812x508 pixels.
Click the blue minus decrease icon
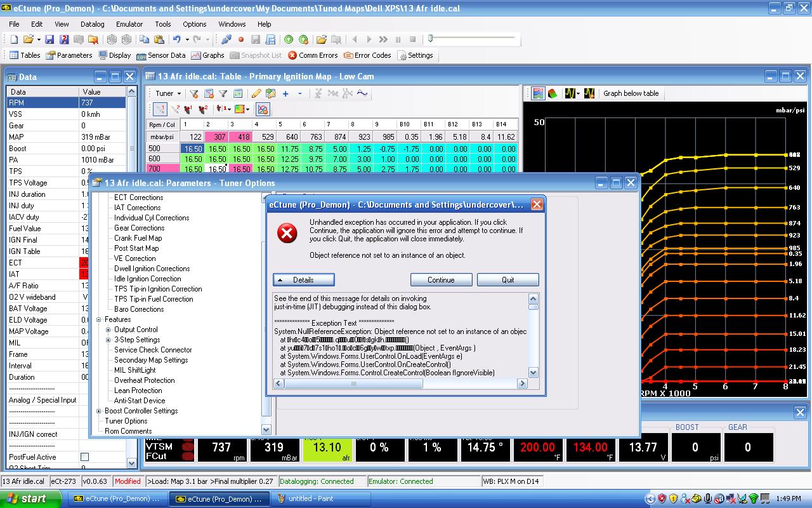pyautogui.click(x=300, y=93)
